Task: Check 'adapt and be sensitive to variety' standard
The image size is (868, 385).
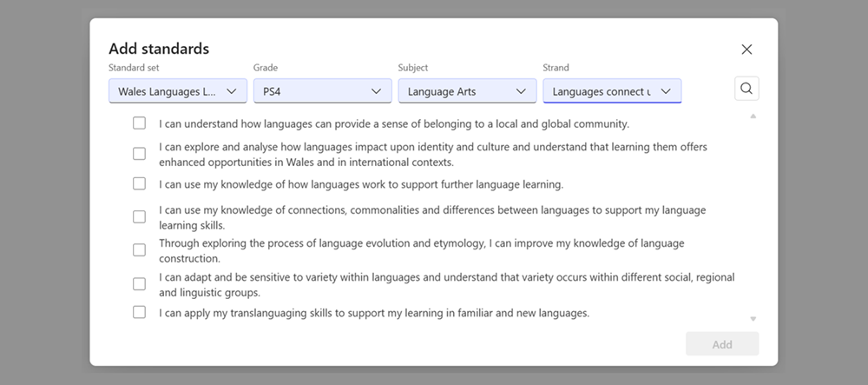Action: coord(140,283)
